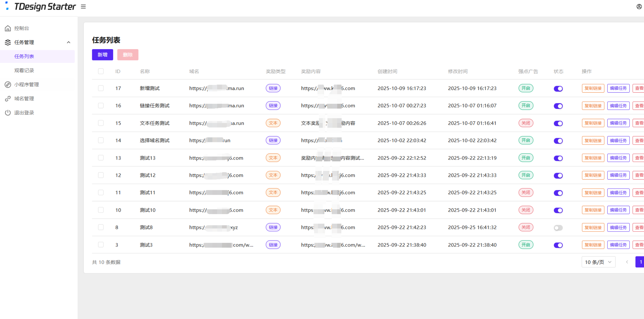
Task: Open 观看记录 submenu item
Action: (x=24, y=70)
